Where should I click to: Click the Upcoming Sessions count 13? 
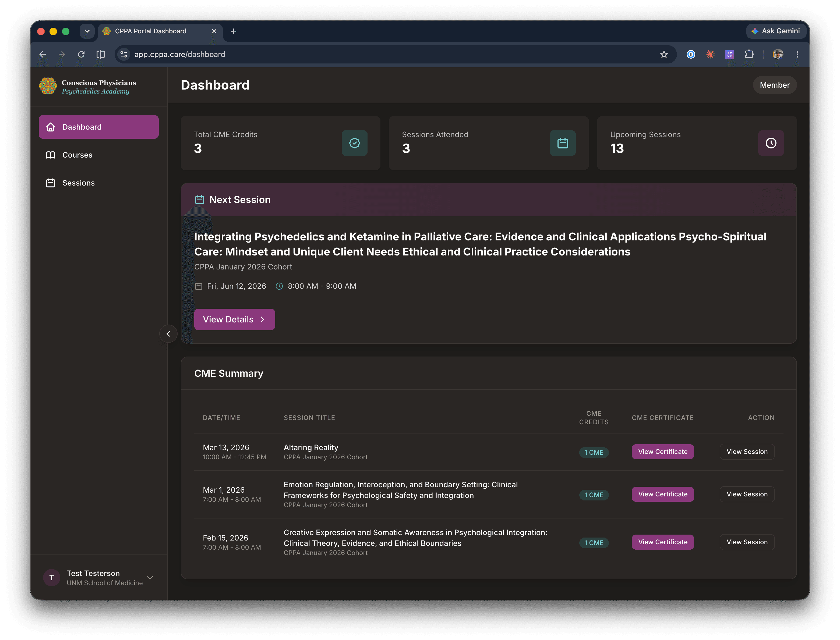pyautogui.click(x=617, y=148)
